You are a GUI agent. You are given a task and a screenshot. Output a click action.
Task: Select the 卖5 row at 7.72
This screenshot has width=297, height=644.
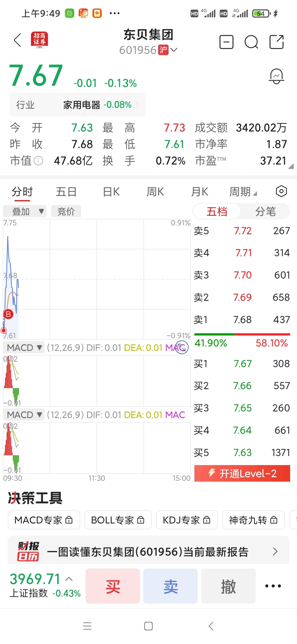tap(242, 231)
